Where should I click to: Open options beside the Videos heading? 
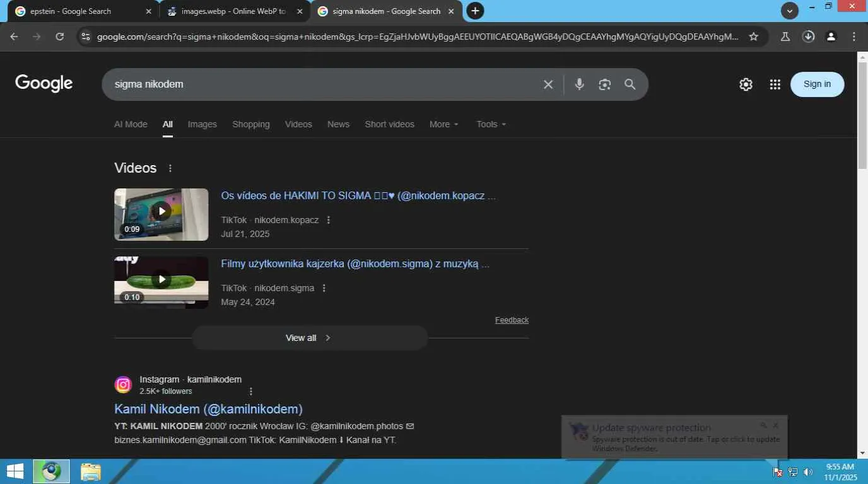point(170,168)
